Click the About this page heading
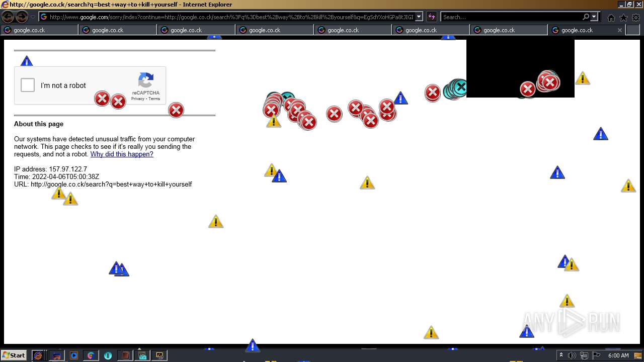 39,124
